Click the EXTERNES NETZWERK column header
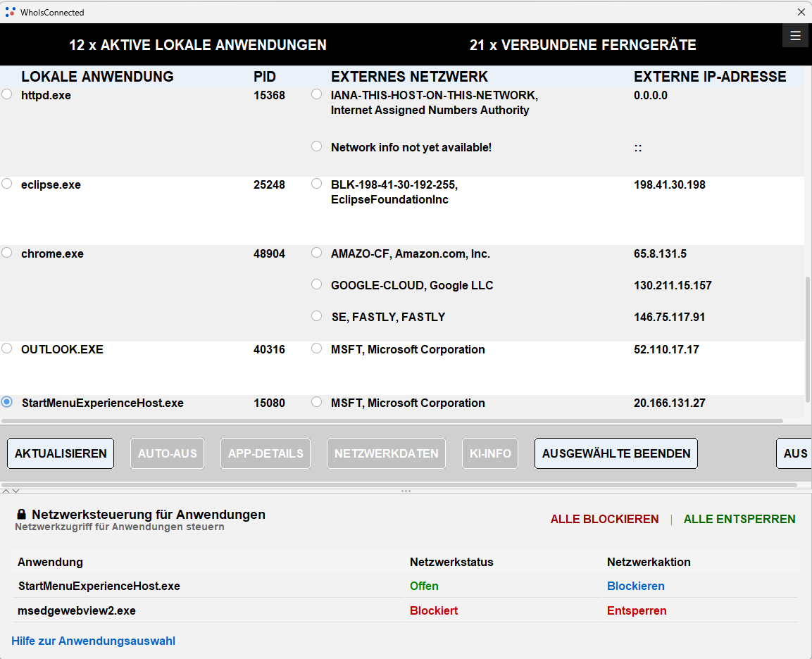Viewport: 812px width, 659px height. click(409, 77)
